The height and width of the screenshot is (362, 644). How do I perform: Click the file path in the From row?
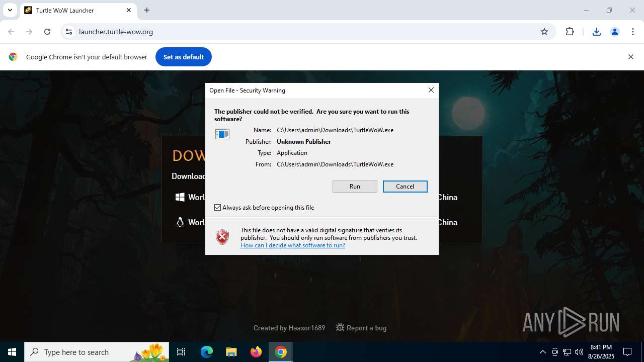[335, 164]
